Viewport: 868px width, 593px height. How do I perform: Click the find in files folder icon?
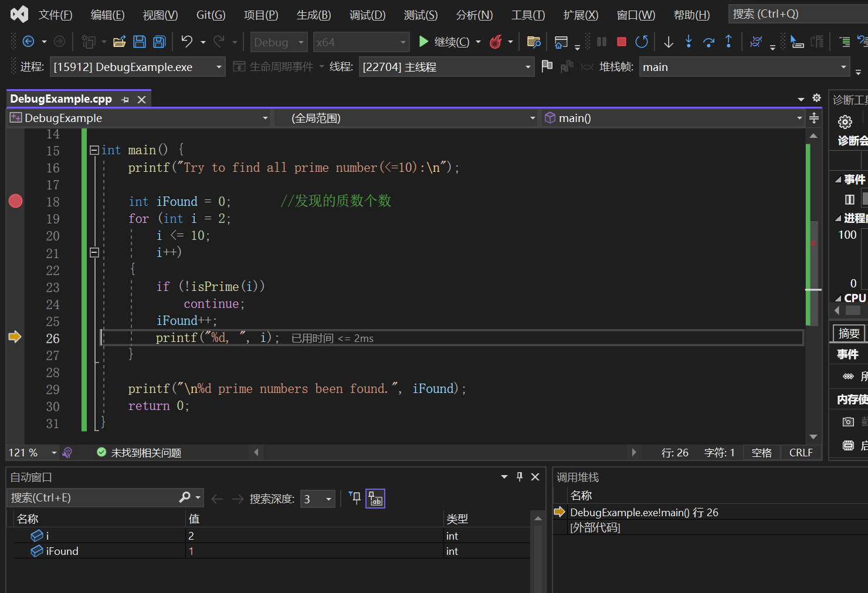(x=534, y=42)
